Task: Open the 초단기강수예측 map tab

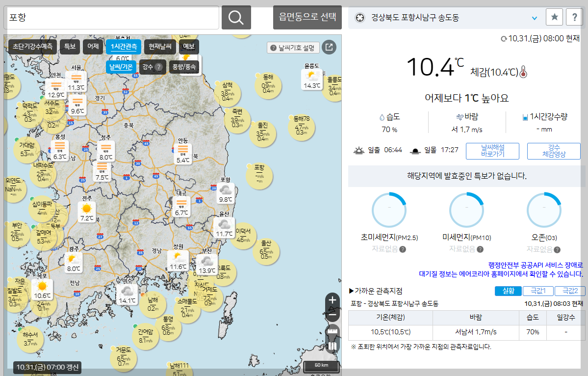Action: [x=33, y=47]
